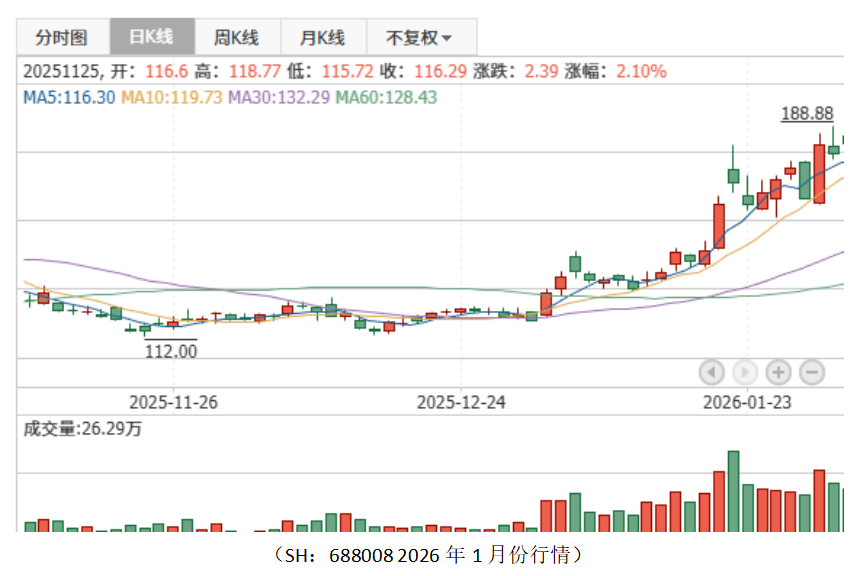Click the tallest green volume bar
Image resolution: width=865 pixels, height=576 pixels.
click(733, 491)
